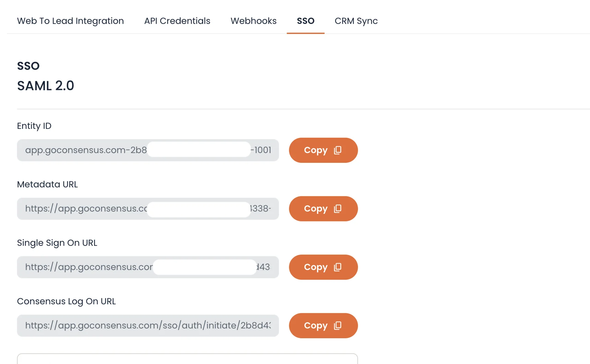Click the SAML 2.0 heading
The image size is (590, 364).
[x=46, y=86]
